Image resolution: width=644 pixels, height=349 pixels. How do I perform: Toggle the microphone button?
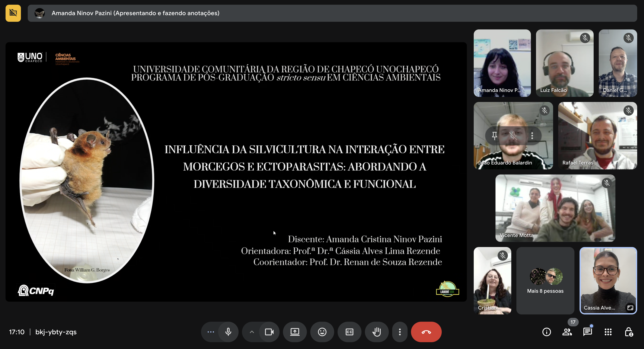(228, 332)
